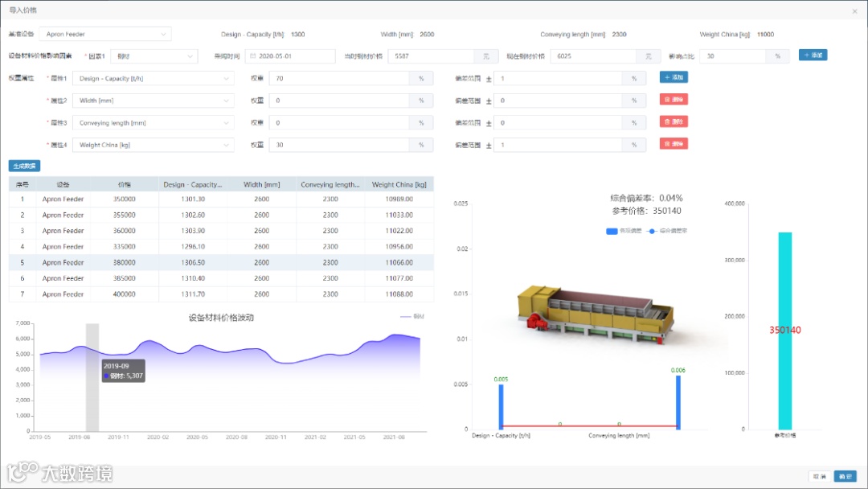Close the import price dialog
Image resolution: width=868 pixels, height=489 pixels.
(x=854, y=11)
